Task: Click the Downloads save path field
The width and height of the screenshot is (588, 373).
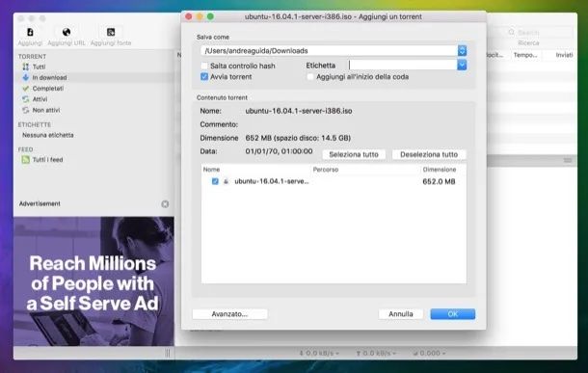Action: click(329, 51)
